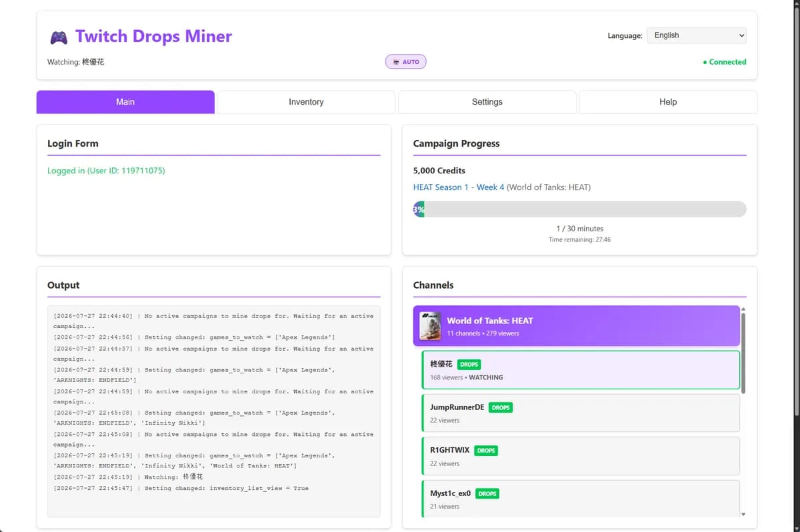Image resolution: width=800 pixels, height=532 pixels.
Task: Click the 'Watching: 柊優花' header text
Action: [x=75, y=62]
